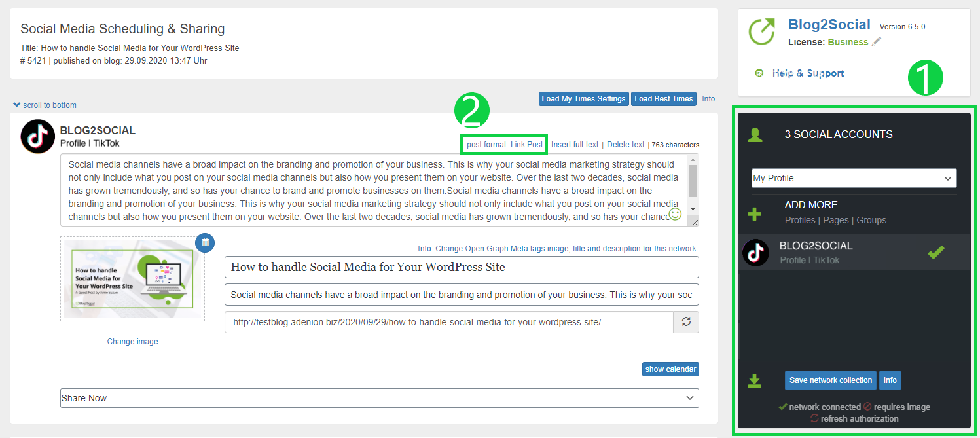Screen dimensions: 980x438
Task: Click the social accounts person icon
Action: coord(755,135)
